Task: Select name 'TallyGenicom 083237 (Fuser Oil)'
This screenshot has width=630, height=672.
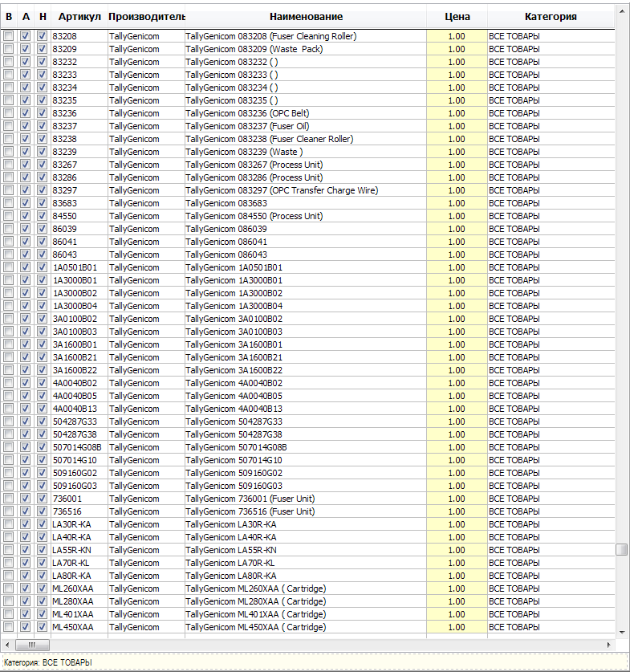Action: tap(247, 126)
